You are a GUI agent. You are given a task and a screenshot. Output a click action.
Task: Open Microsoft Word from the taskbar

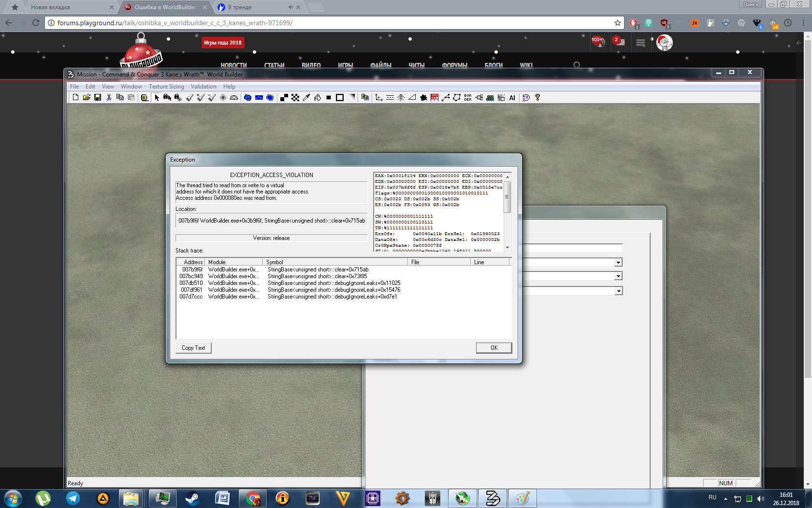(x=222, y=498)
